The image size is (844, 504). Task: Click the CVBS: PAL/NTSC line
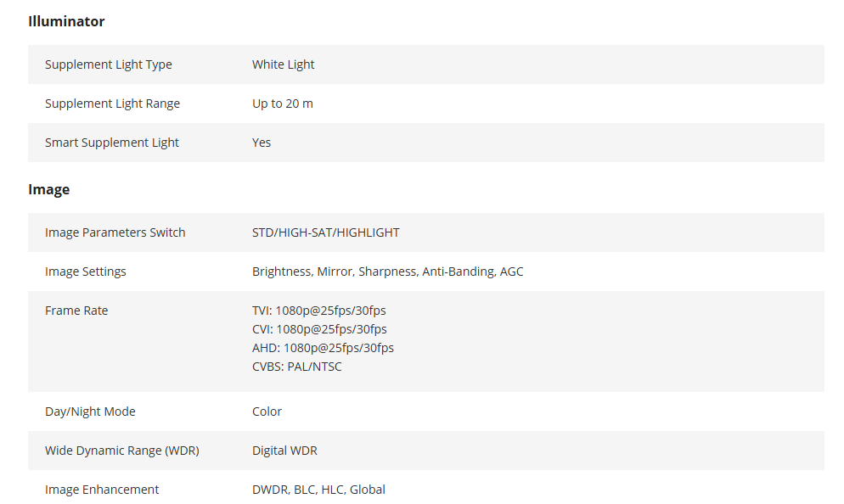[296, 367]
